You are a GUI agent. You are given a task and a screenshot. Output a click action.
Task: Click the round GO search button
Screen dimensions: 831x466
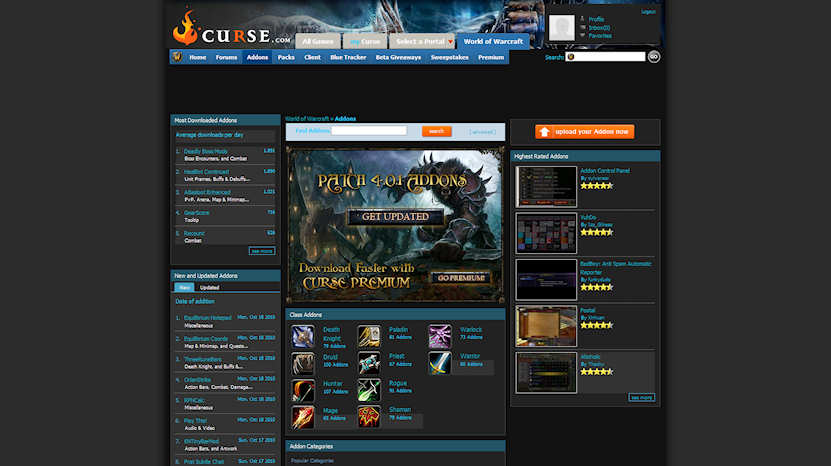tap(653, 57)
